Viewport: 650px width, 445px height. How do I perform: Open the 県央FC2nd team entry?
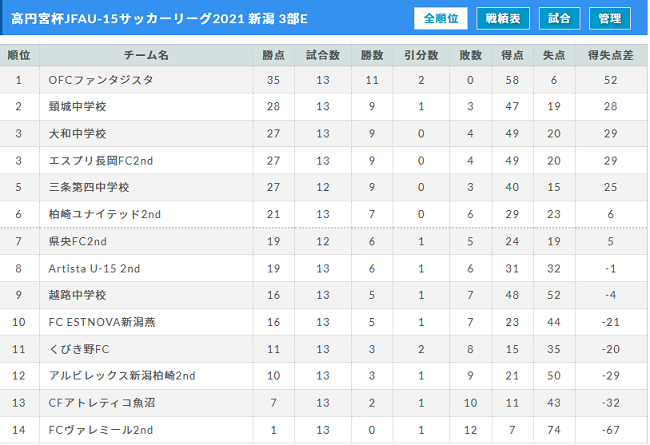(x=78, y=241)
